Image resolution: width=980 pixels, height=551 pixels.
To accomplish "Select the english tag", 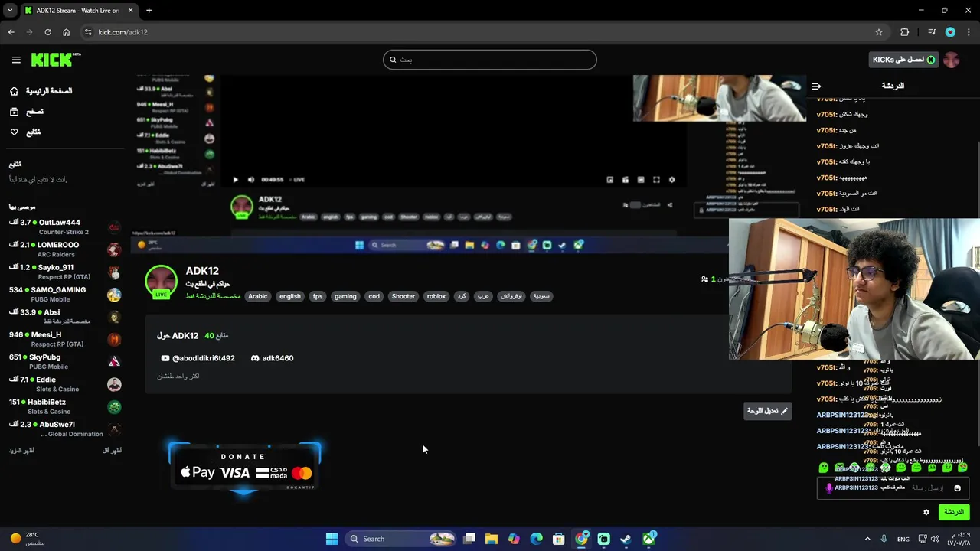I will [290, 296].
